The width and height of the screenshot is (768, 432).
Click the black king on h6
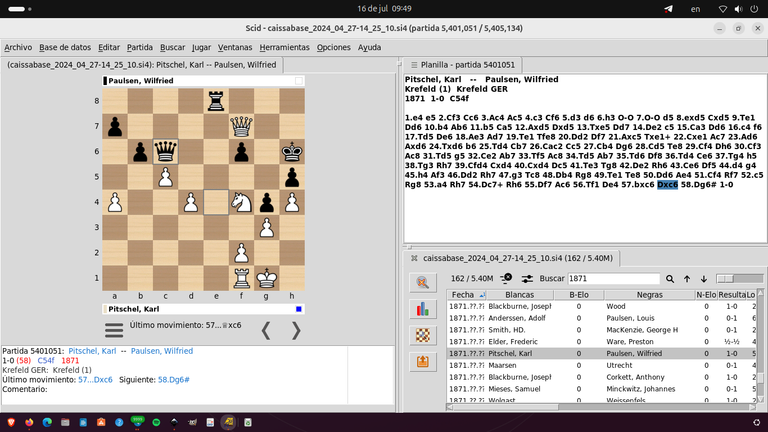pyautogui.click(x=292, y=151)
